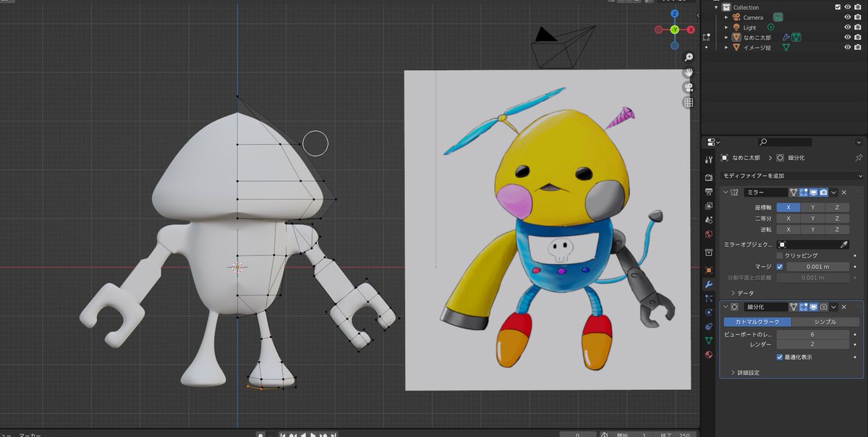Collapse the ミラー modifier panel

(x=726, y=192)
